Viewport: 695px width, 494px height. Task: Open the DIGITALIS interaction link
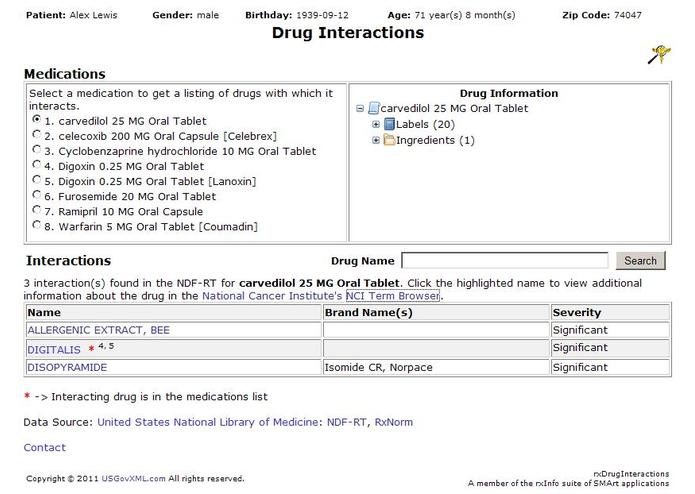[54, 350]
